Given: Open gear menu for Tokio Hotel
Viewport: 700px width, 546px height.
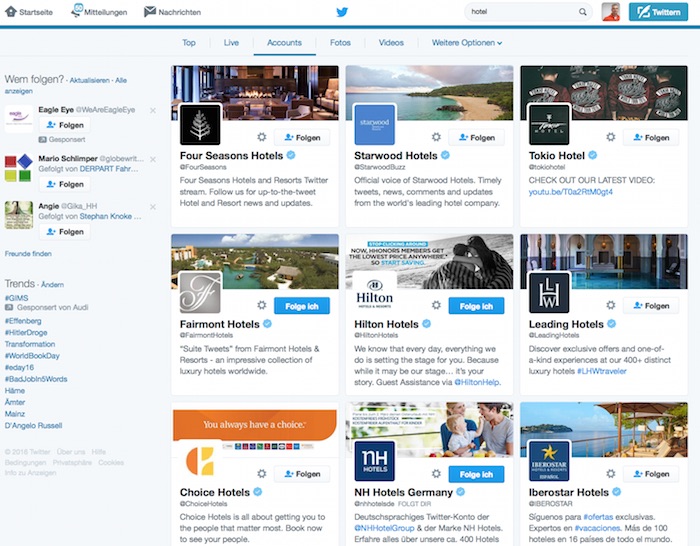Looking at the screenshot, I should [x=611, y=137].
